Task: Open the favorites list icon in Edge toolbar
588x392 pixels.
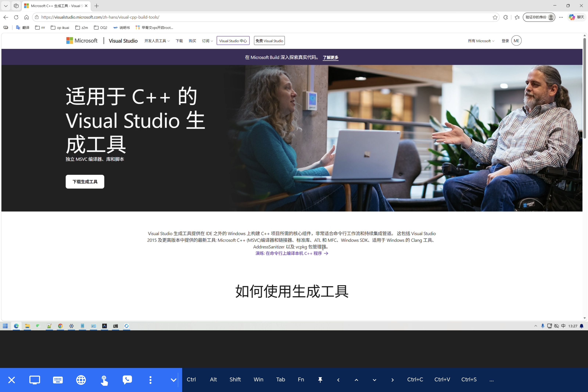Action: click(x=517, y=17)
